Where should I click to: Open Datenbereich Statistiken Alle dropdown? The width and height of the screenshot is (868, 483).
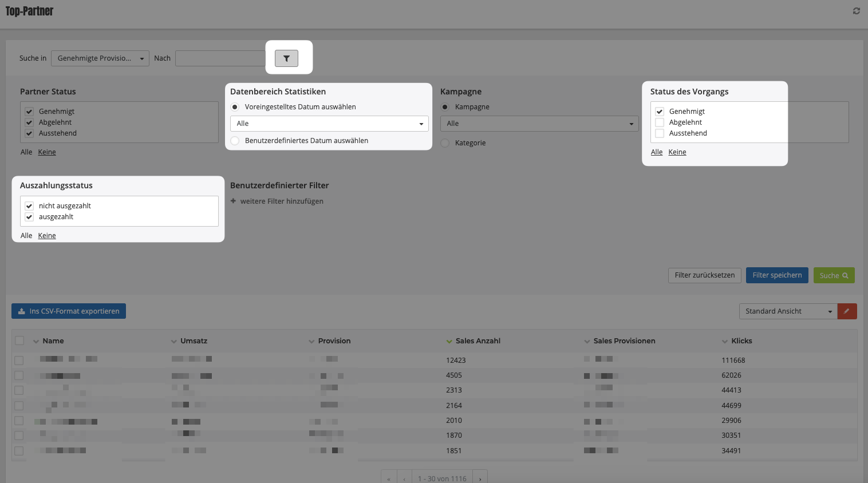[x=329, y=124]
